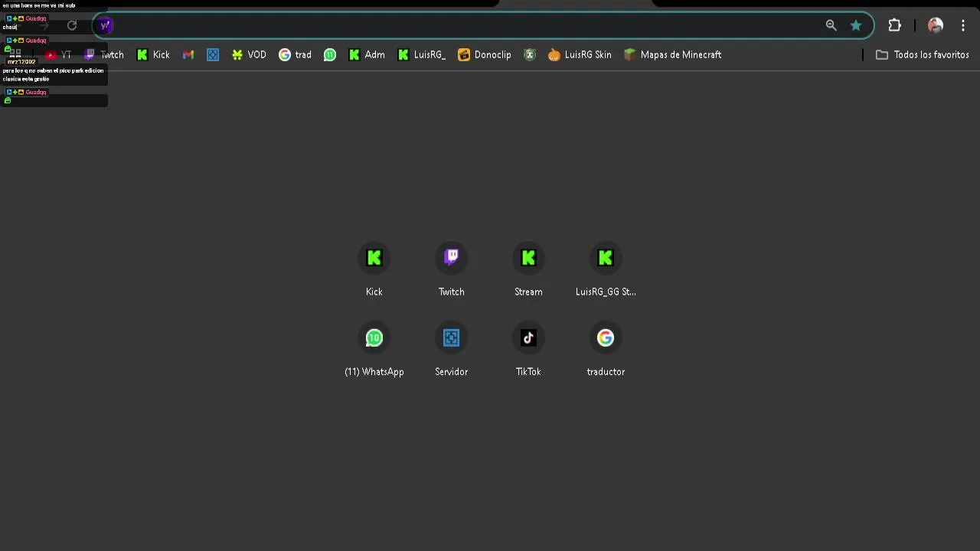Open the Mapas de Minecraft bookmark

pos(672,54)
